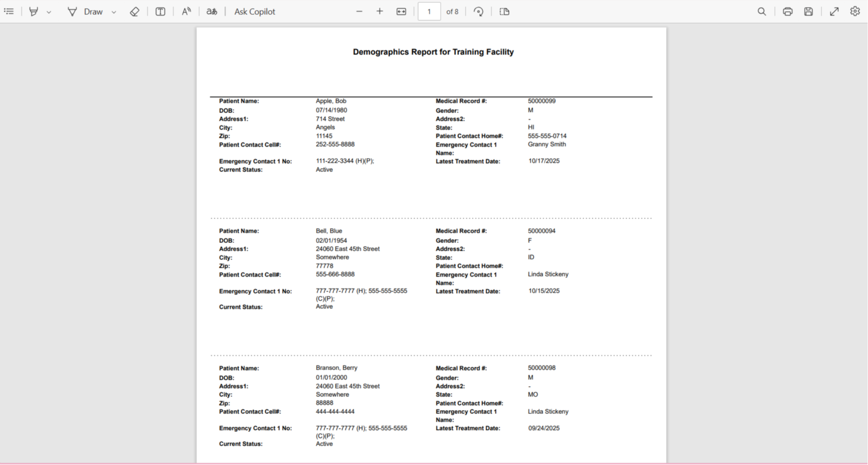Switch the page view layout
This screenshot has height=465, width=868.
click(505, 12)
